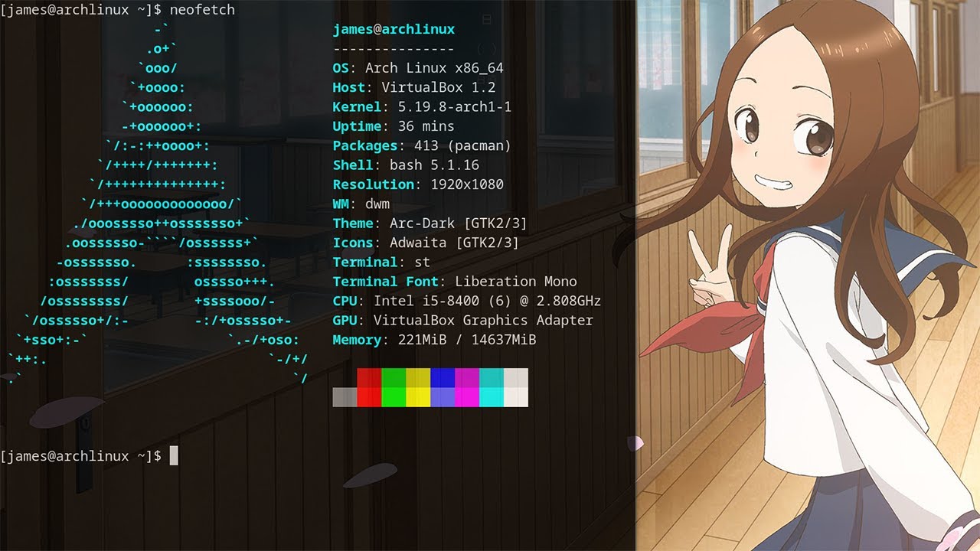
Task: Pick the light periwinkle blue palette swatch
Action: 443,397
